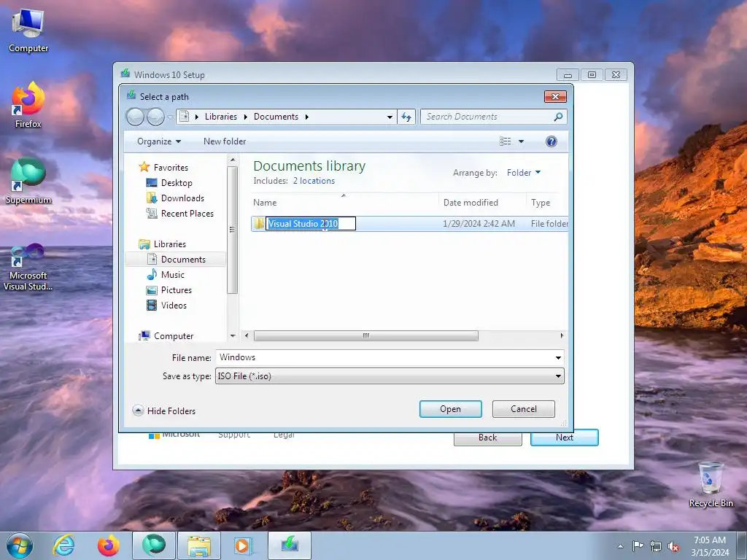Click the Forward navigation arrow

[155, 117]
